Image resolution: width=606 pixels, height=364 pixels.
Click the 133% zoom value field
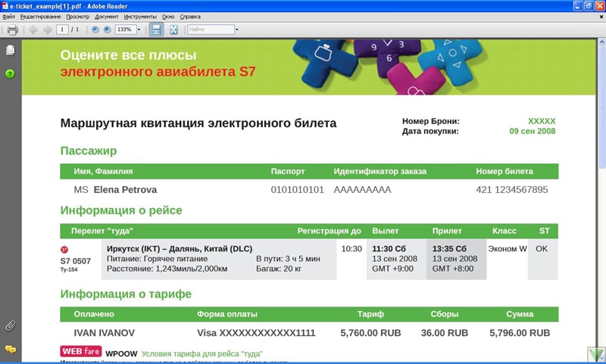click(x=126, y=30)
